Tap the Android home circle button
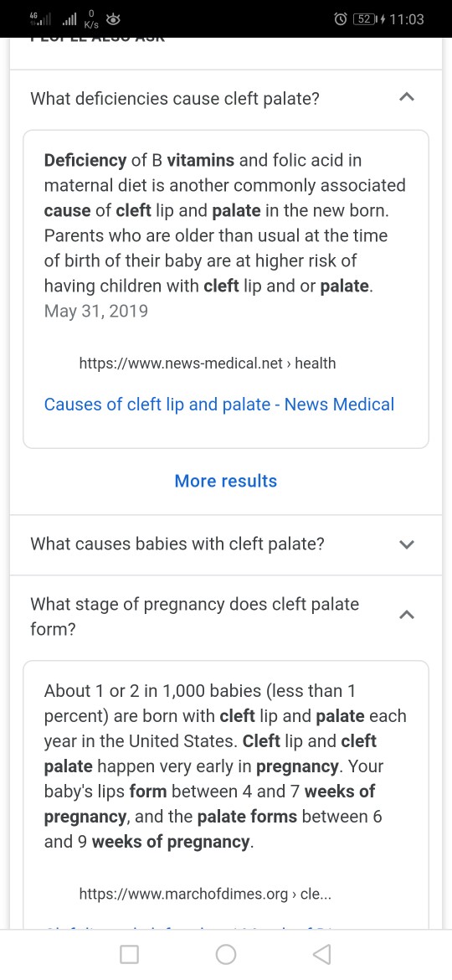Image resolution: width=452 pixels, height=980 pixels. [x=226, y=954]
